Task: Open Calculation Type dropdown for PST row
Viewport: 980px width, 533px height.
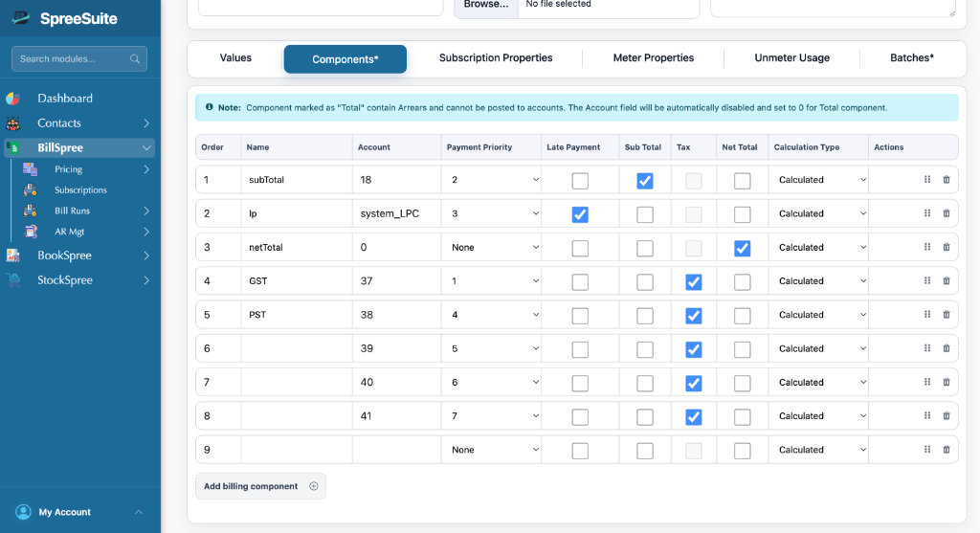Action: tap(818, 315)
